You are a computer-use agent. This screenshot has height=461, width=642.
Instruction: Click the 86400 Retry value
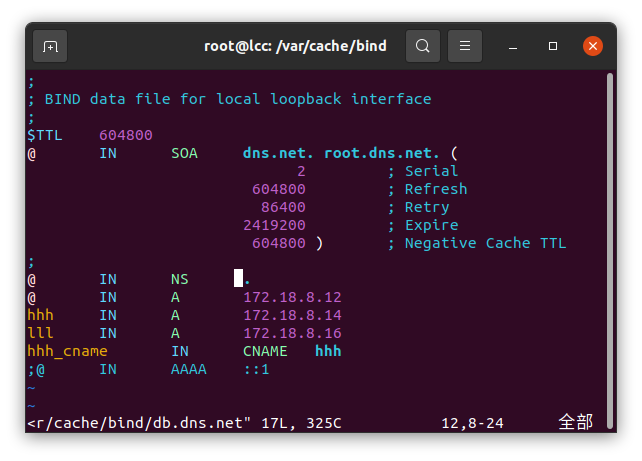tap(283, 207)
